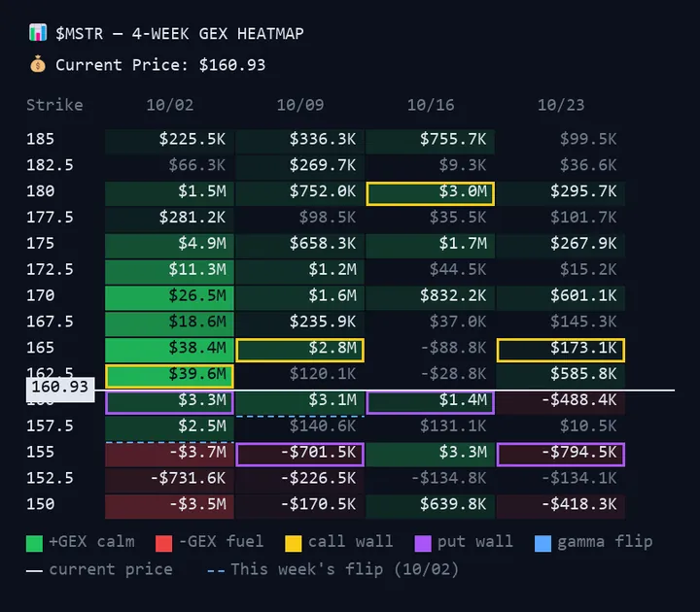Select the 10/02 column header

pos(170,105)
